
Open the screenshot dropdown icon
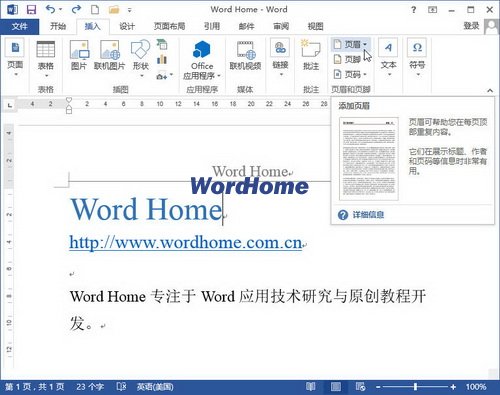(164, 76)
